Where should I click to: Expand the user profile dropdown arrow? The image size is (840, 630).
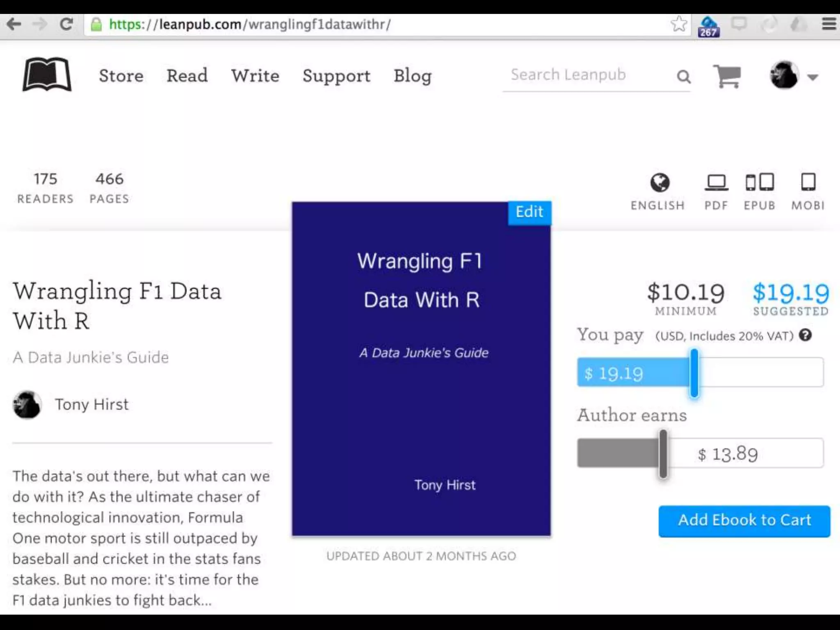[813, 77]
